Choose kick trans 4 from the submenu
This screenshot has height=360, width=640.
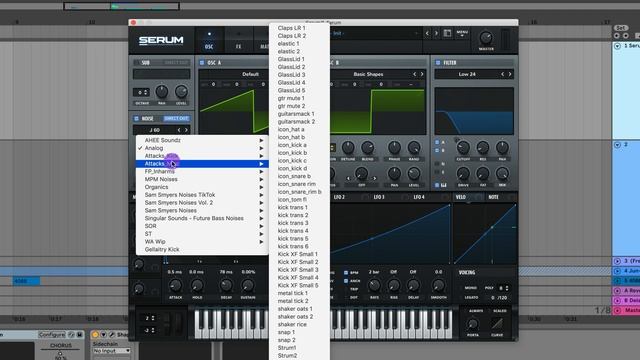click(300, 231)
